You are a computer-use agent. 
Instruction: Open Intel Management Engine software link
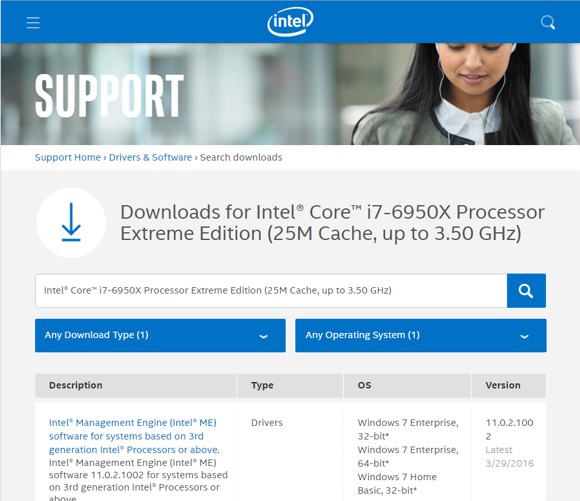click(x=134, y=436)
